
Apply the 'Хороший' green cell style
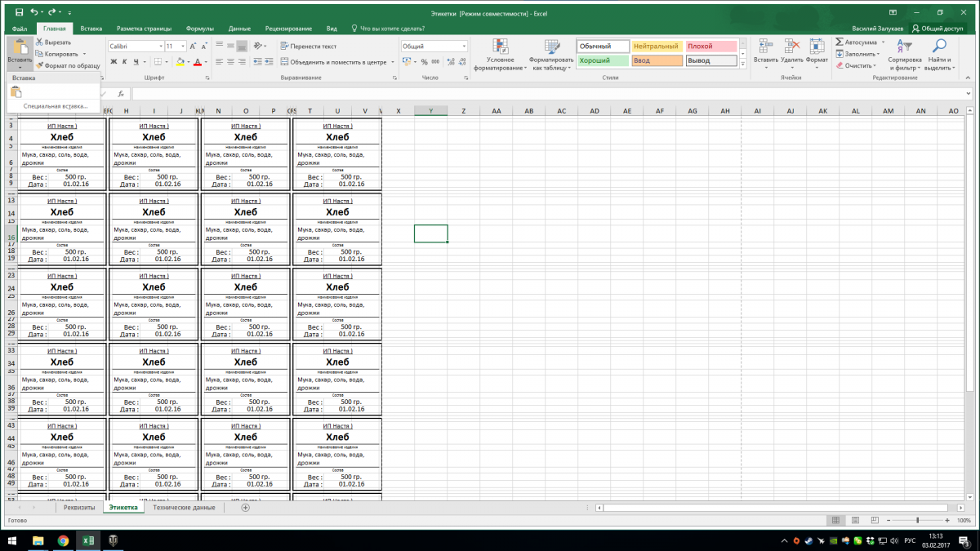click(603, 60)
